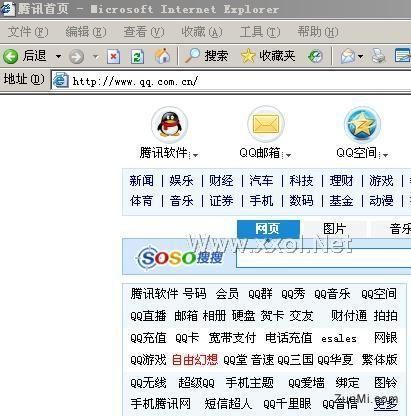Viewport: 411px width, 416px height.
Task: Click the 自由幻想 red link
Action: (x=195, y=360)
